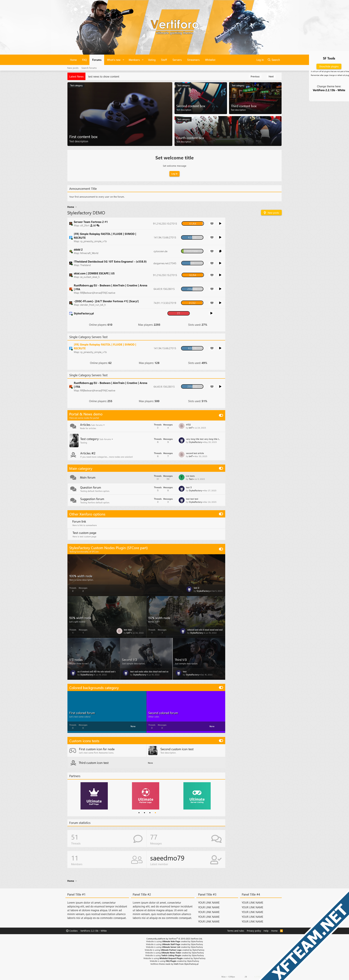Image resolution: width=349 pixels, height=980 pixels.
Task: Open Terms and rules footer link
Action: point(236,931)
